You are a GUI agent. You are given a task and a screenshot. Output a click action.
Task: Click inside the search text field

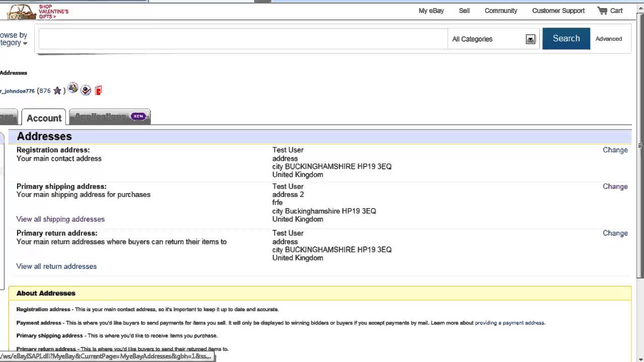point(243,39)
